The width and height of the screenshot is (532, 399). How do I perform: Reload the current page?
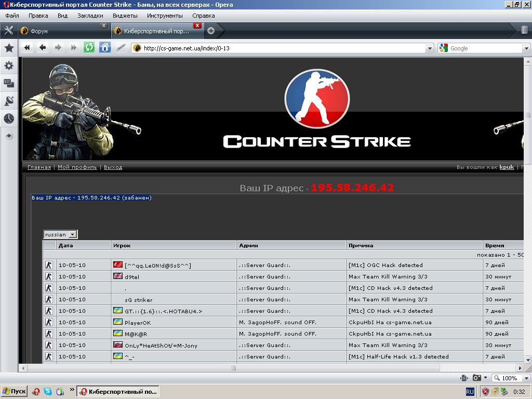point(89,47)
